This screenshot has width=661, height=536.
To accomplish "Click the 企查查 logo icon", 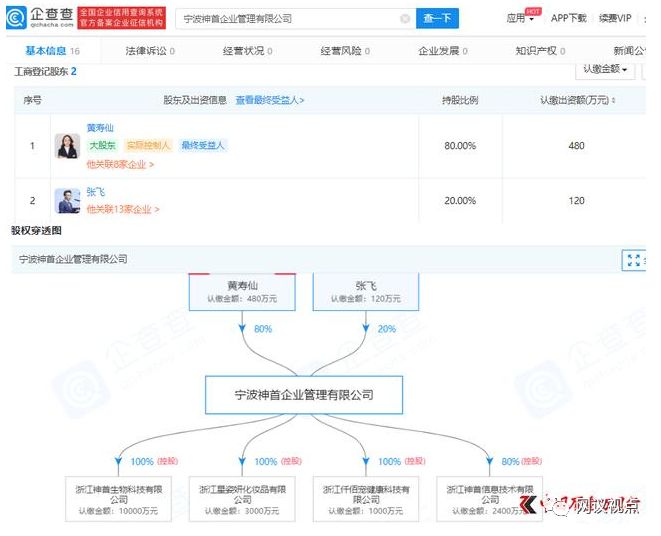I will [22, 18].
